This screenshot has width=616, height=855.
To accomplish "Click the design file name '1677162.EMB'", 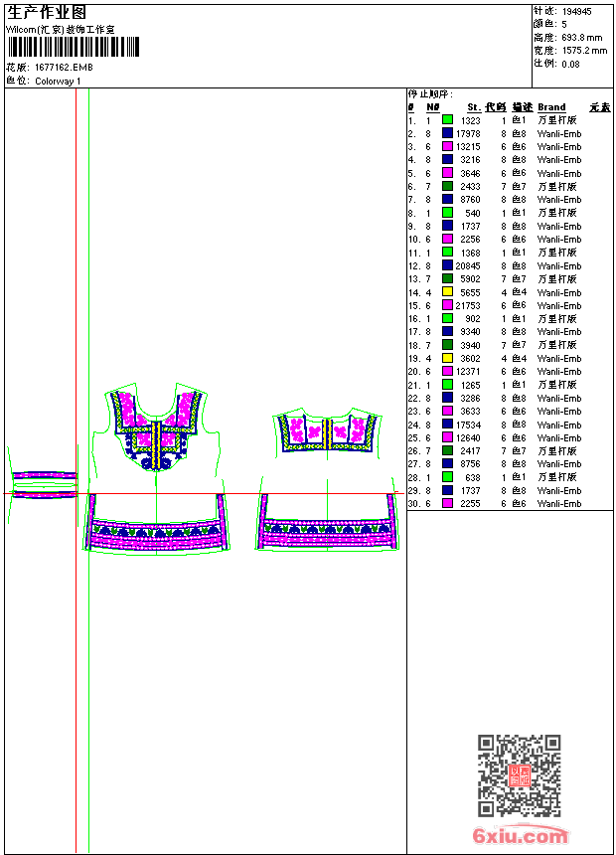I will (x=64, y=67).
